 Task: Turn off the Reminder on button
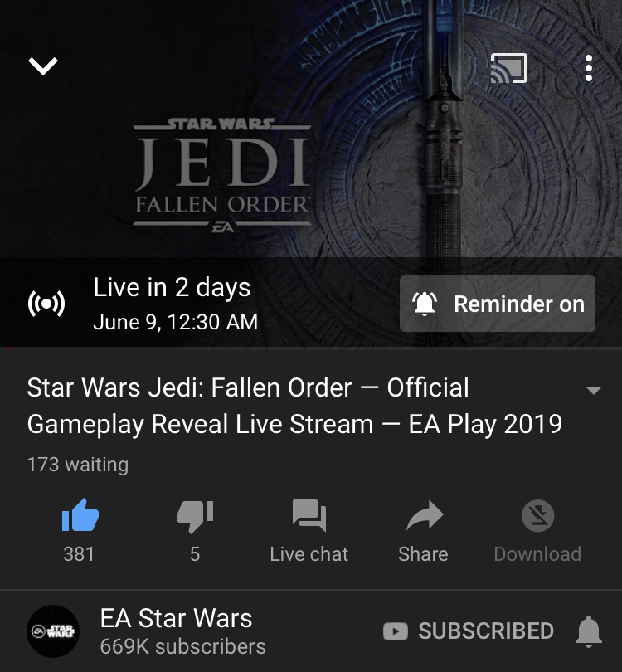(498, 304)
